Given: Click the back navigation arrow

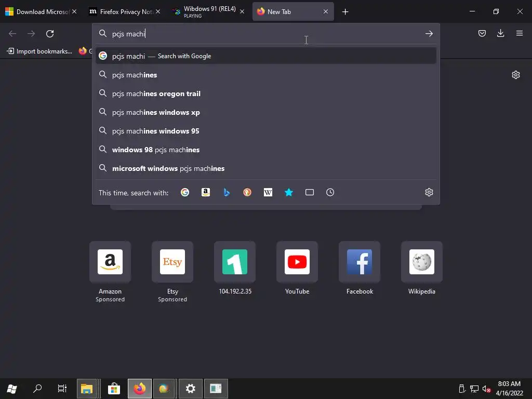Looking at the screenshot, I should click(12, 34).
